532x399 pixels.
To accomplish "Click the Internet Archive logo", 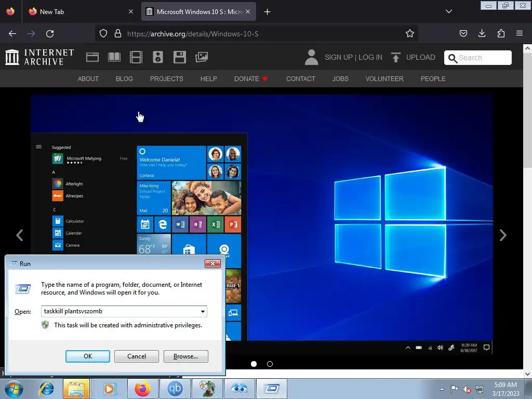I will [x=39, y=57].
